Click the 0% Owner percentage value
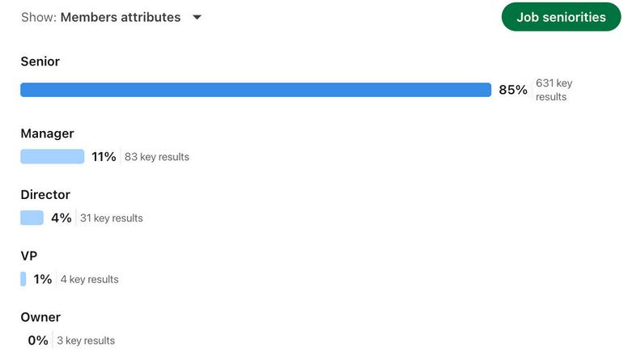The image size is (628, 364). click(x=38, y=341)
